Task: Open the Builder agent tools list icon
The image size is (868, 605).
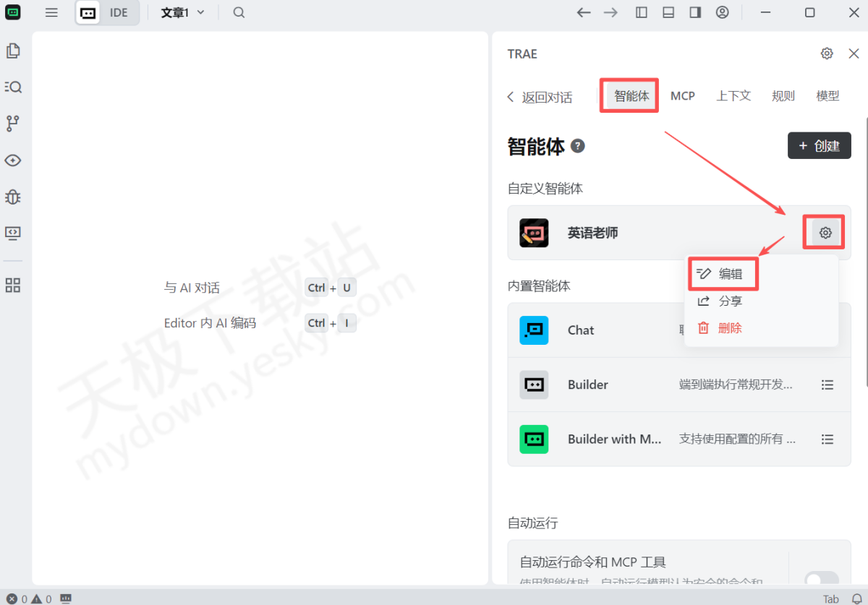Action: [x=827, y=385]
